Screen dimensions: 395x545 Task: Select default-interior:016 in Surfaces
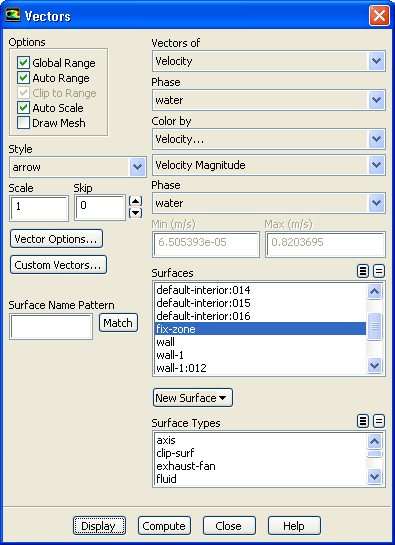tap(260, 316)
